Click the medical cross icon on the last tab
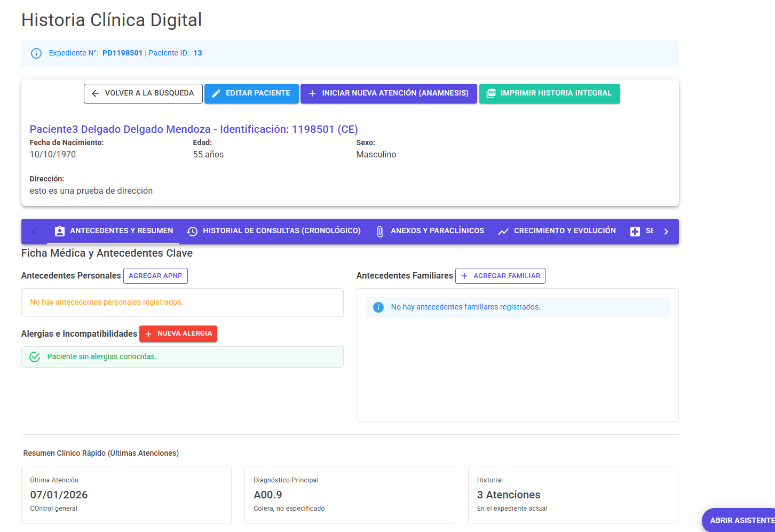Image resolution: width=775 pixels, height=532 pixels. click(635, 232)
